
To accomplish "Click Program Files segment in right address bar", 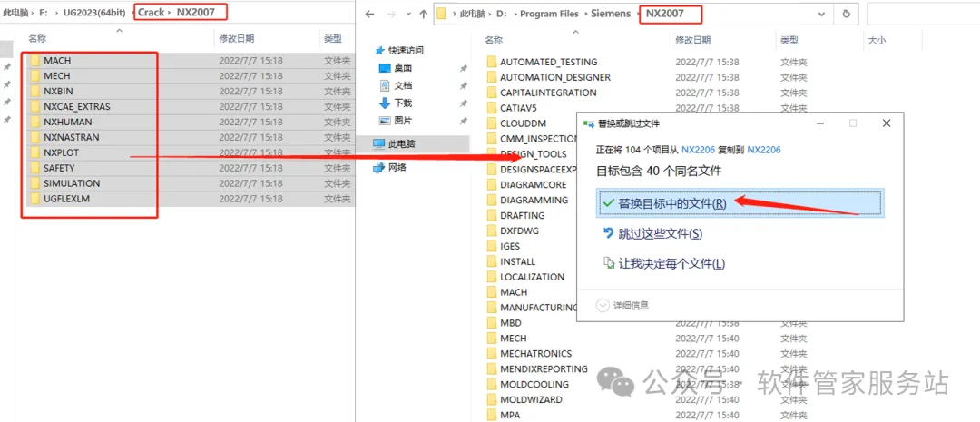I will (x=549, y=13).
